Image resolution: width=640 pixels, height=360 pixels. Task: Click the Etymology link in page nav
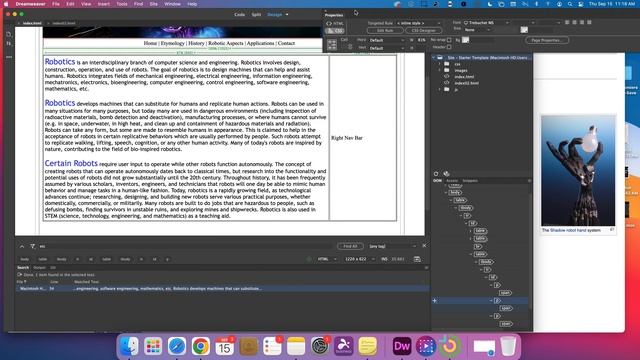[173, 43]
